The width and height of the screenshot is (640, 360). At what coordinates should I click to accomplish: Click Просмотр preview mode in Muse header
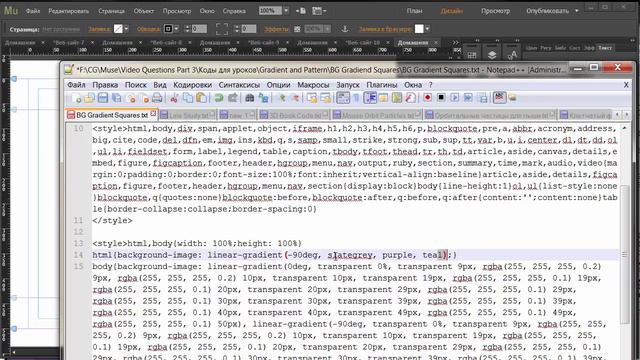(x=496, y=11)
